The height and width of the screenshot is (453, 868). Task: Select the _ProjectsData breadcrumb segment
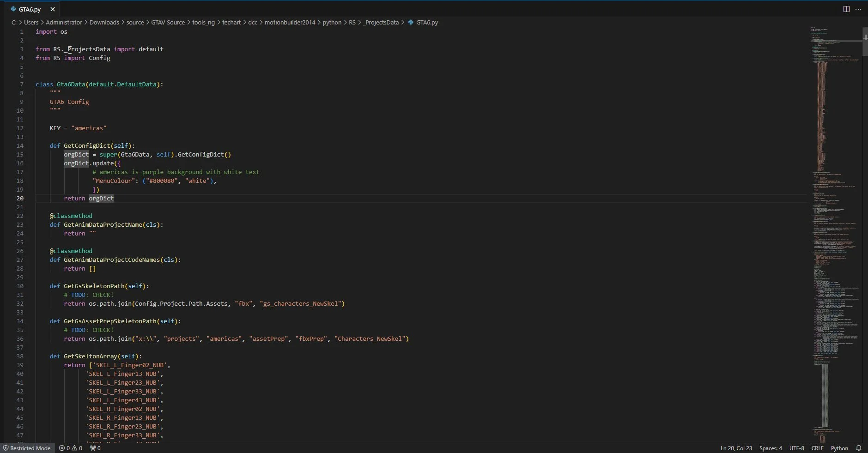(381, 22)
